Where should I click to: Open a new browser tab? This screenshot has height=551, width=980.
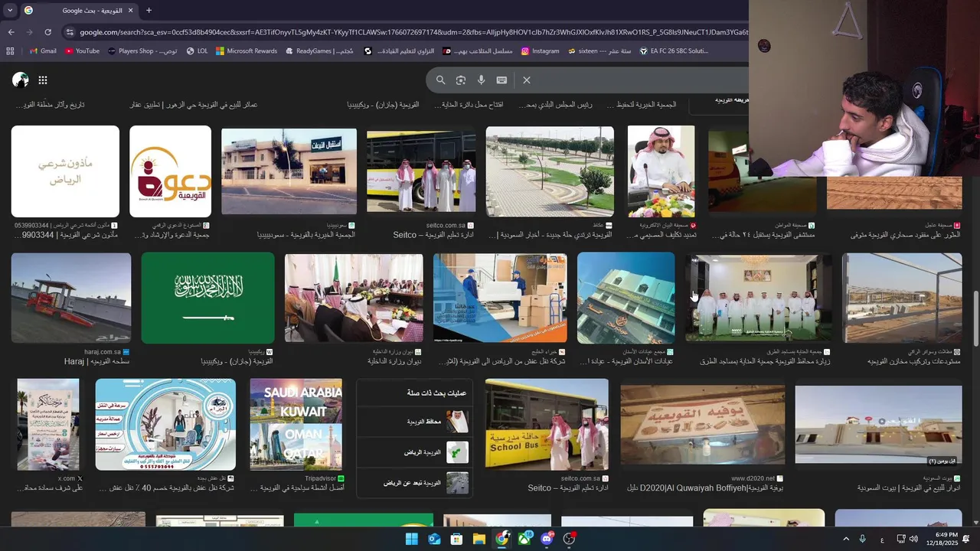pos(149,11)
